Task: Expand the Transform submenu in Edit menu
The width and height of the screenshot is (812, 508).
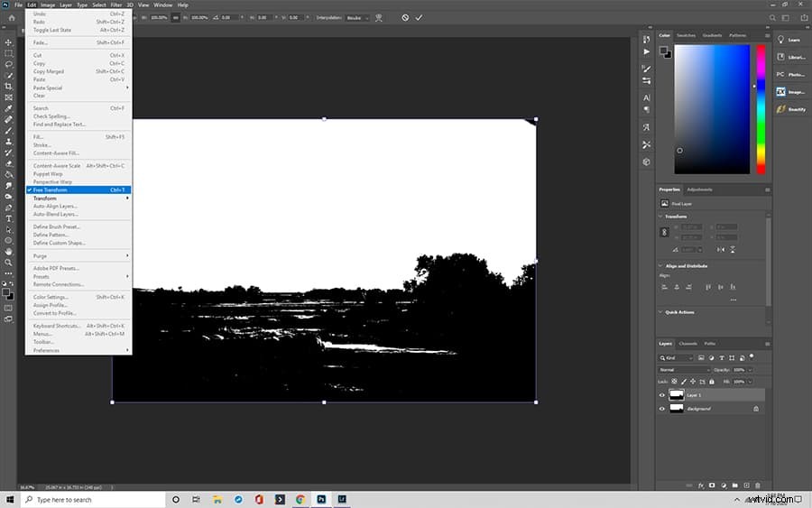Action: (x=78, y=199)
